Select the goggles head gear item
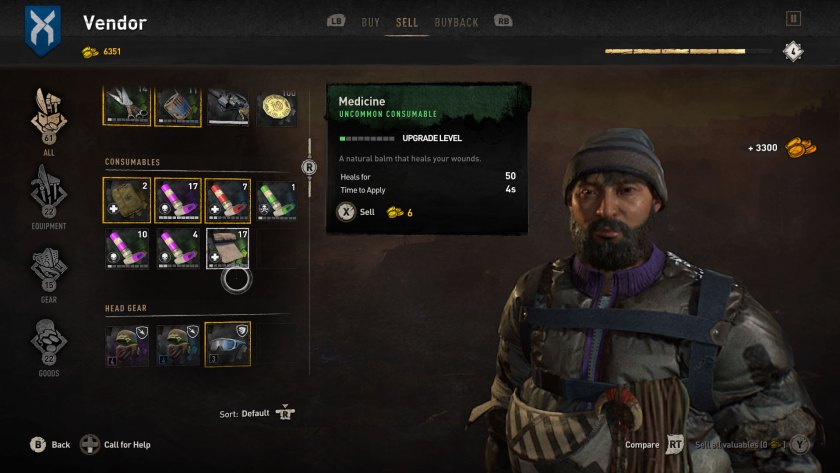This screenshot has width=840, height=473. (228, 344)
